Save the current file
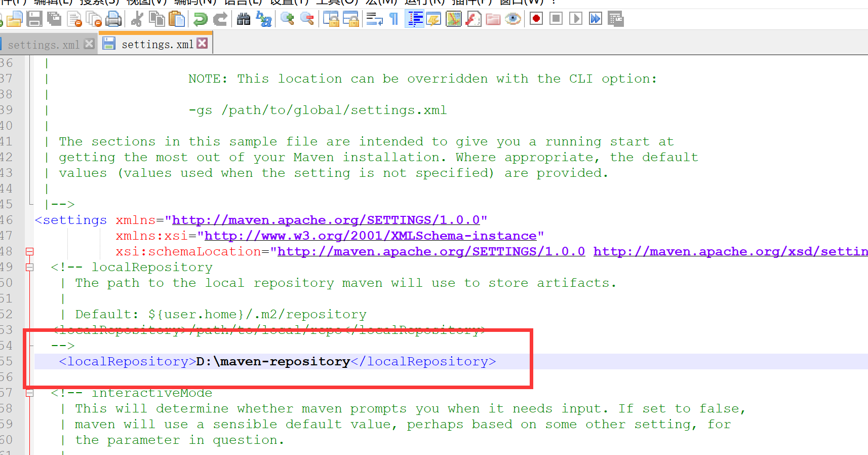The height and width of the screenshot is (455, 868). [x=34, y=19]
